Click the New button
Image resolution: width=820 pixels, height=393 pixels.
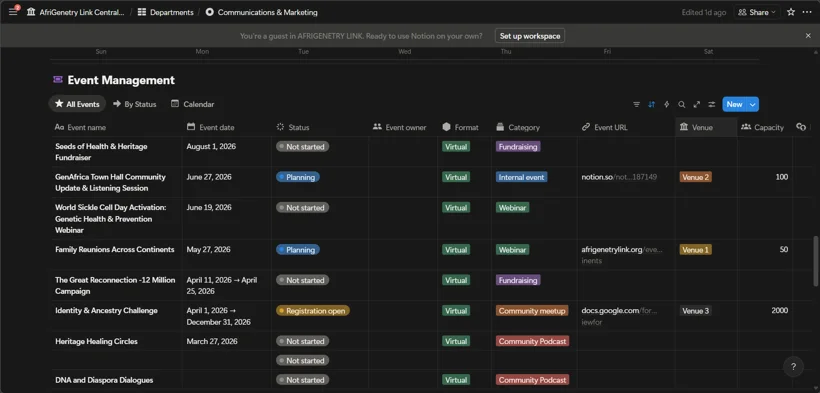coord(734,104)
